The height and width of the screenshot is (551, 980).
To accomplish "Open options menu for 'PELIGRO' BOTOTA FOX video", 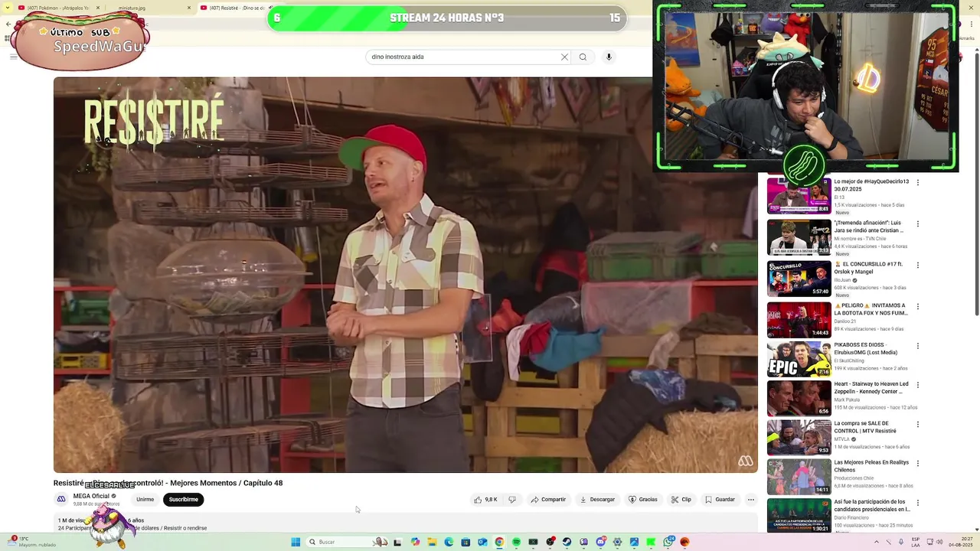I will (x=917, y=306).
